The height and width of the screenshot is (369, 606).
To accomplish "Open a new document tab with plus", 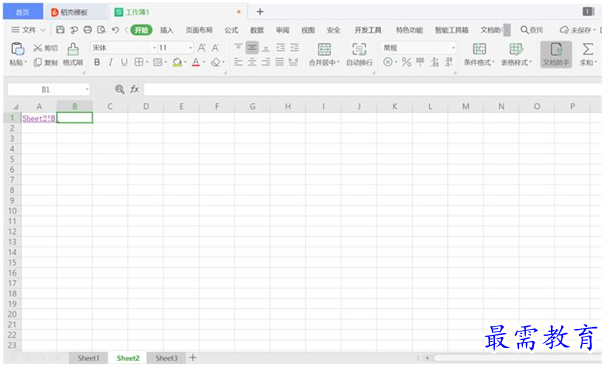I will pyautogui.click(x=260, y=12).
